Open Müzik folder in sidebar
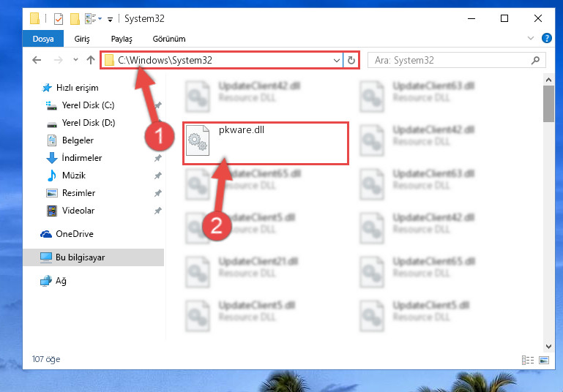Image resolution: width=563 pixels, height=392 pixels. point(74,176)
